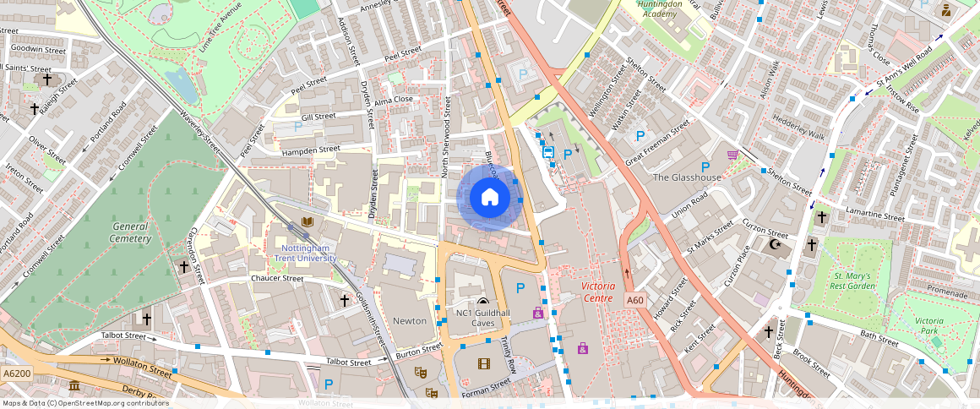Click the parking P icon left of Victoria Centre

[x=520, y=289]
